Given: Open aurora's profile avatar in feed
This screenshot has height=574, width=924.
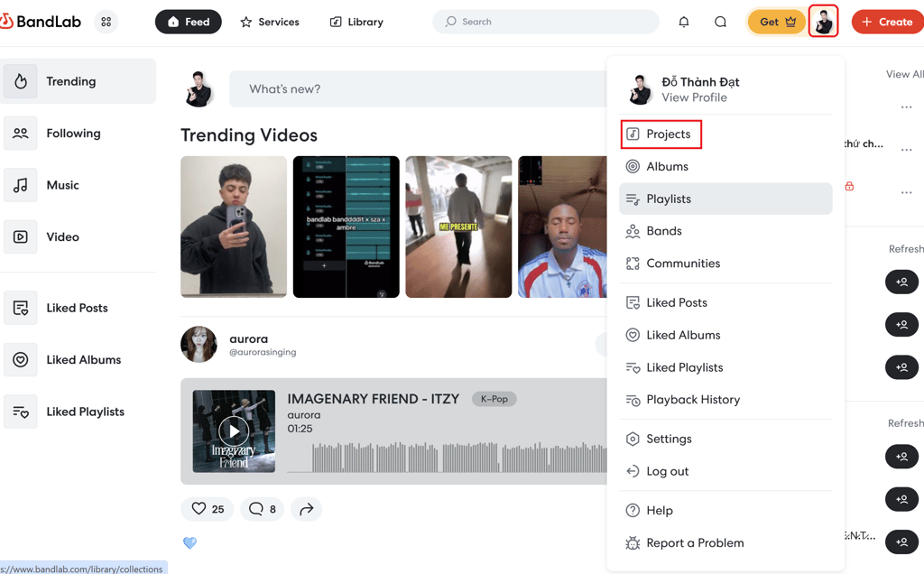Looking at the screenshot, I should pyautogui.click(x=199, y=344).
